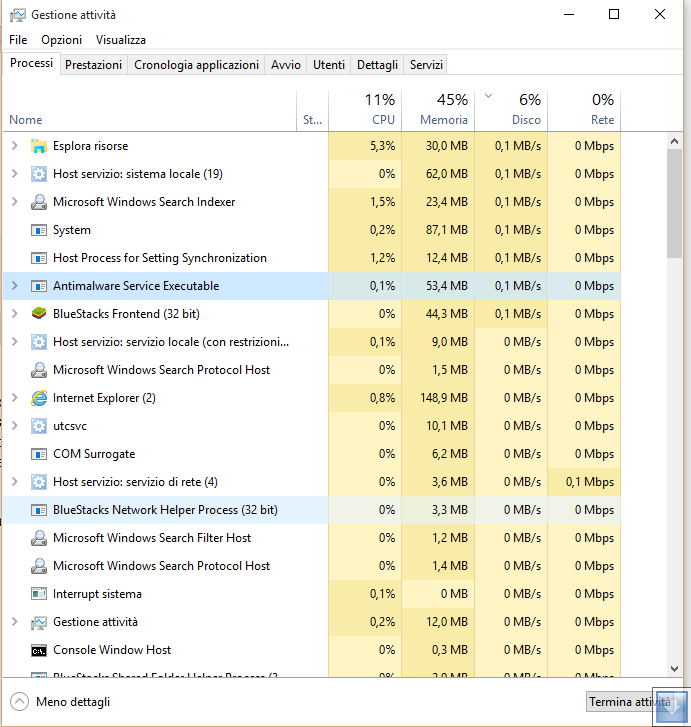Expand Antimalware Service Executable row
This screenshot has height=727, width=691.
click(x=14, y=286)
